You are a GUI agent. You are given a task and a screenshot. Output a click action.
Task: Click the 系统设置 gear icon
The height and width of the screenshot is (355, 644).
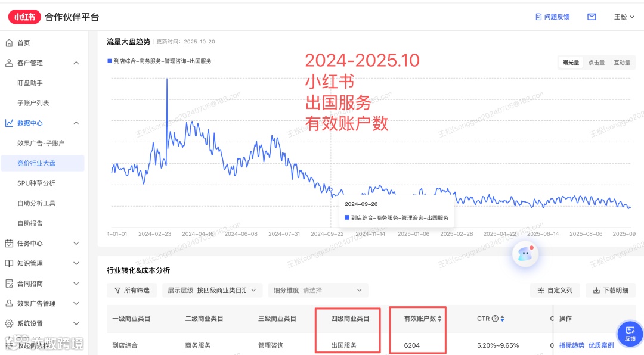tap(9, 323)
